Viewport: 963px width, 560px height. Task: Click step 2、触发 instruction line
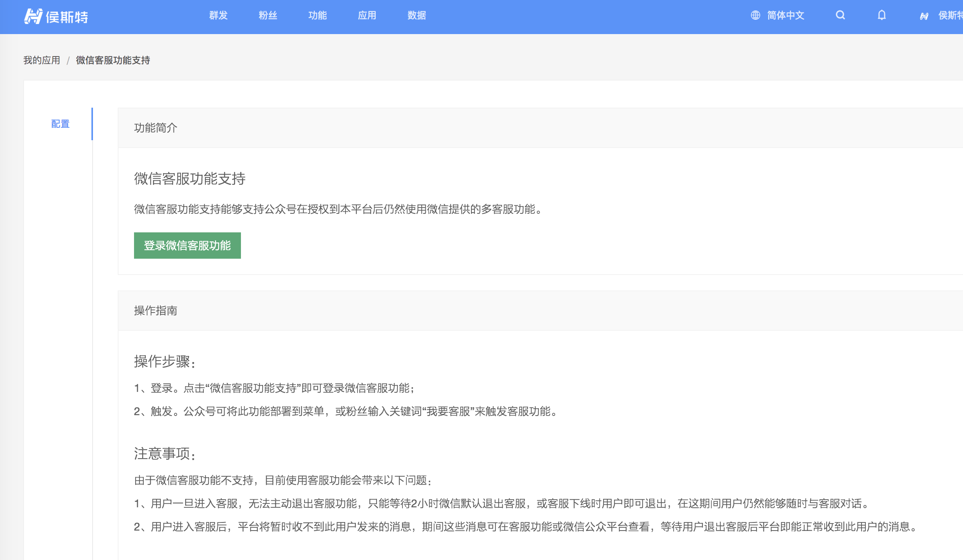point(346,411)
